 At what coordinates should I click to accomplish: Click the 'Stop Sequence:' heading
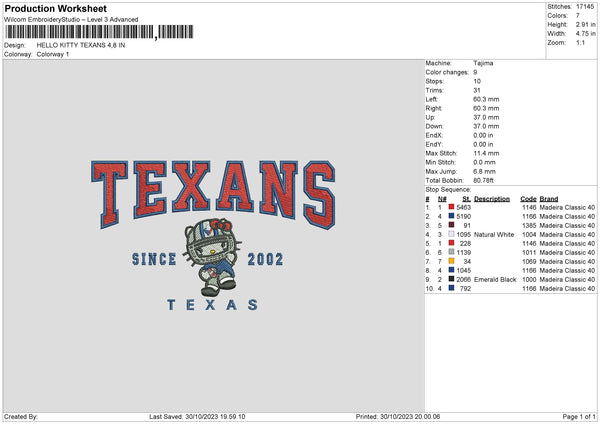coord(448,190)
